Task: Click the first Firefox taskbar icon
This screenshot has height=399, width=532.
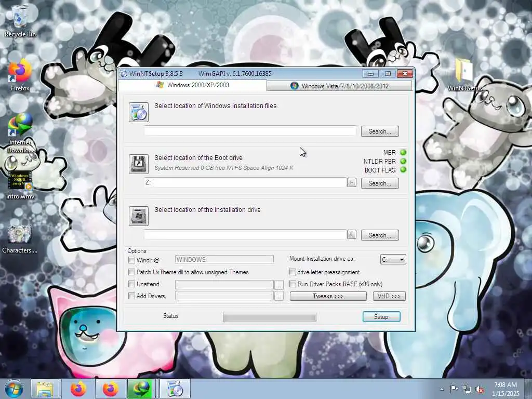Action: (x=78, y=389)
